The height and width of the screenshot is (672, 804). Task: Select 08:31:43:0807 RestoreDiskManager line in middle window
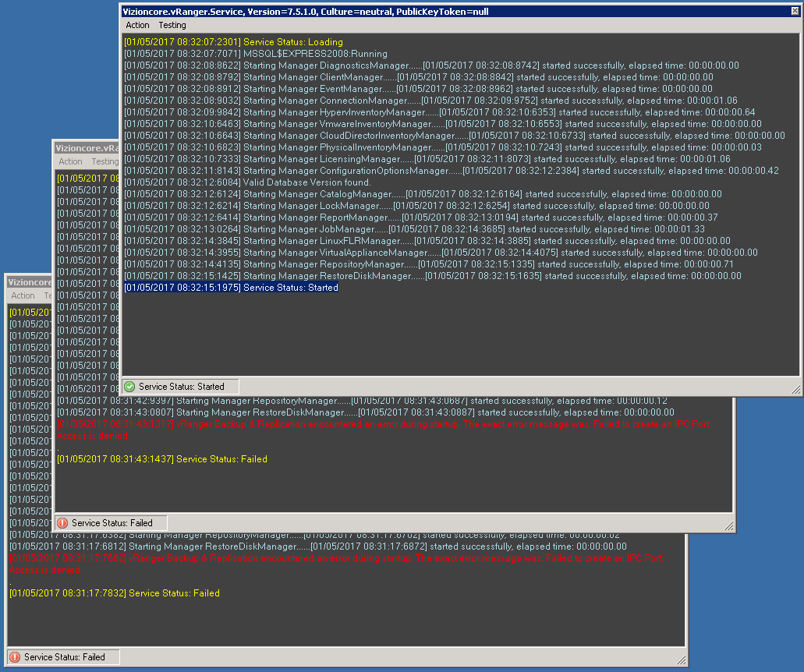pyautogui.click(x=366, y=412)
